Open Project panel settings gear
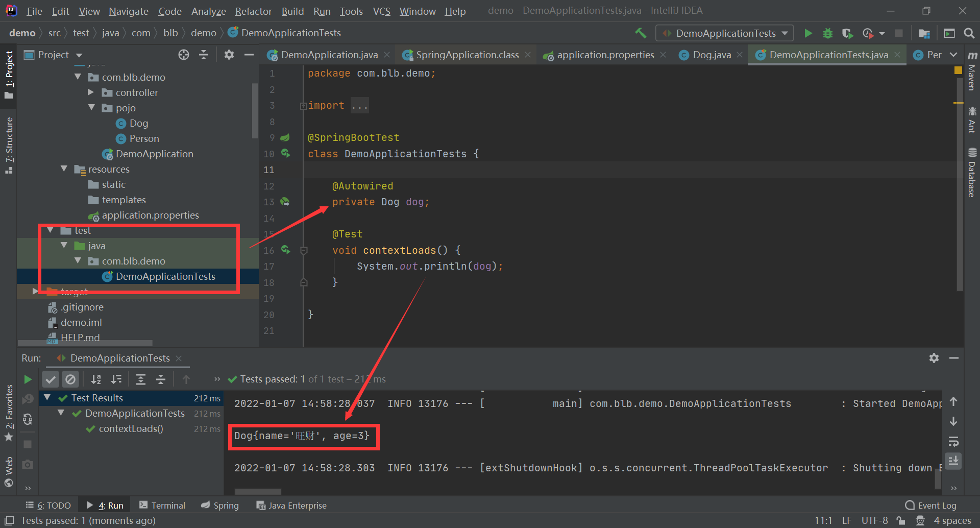Screen dimensions: 980x528 (x=229, y=55)
